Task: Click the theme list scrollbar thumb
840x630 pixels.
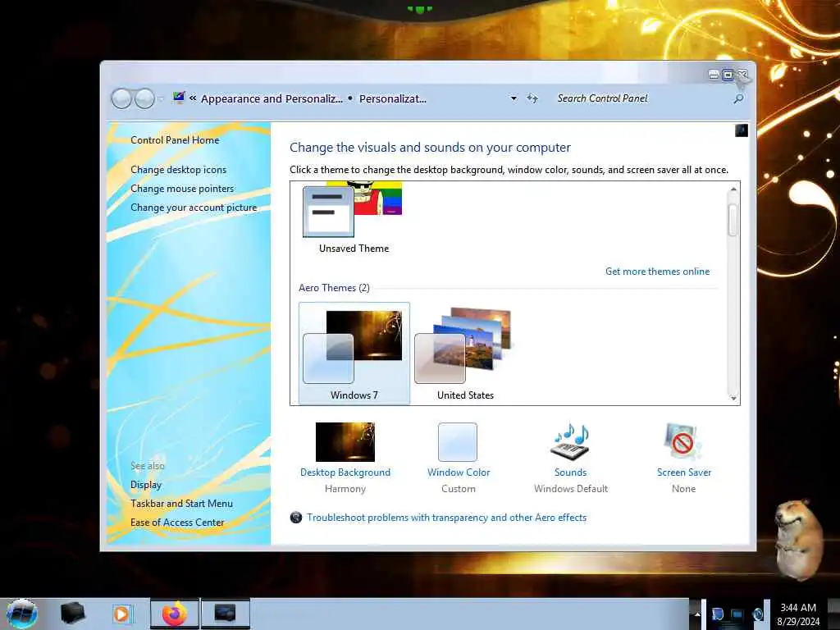Action: (x=733, y=220)
